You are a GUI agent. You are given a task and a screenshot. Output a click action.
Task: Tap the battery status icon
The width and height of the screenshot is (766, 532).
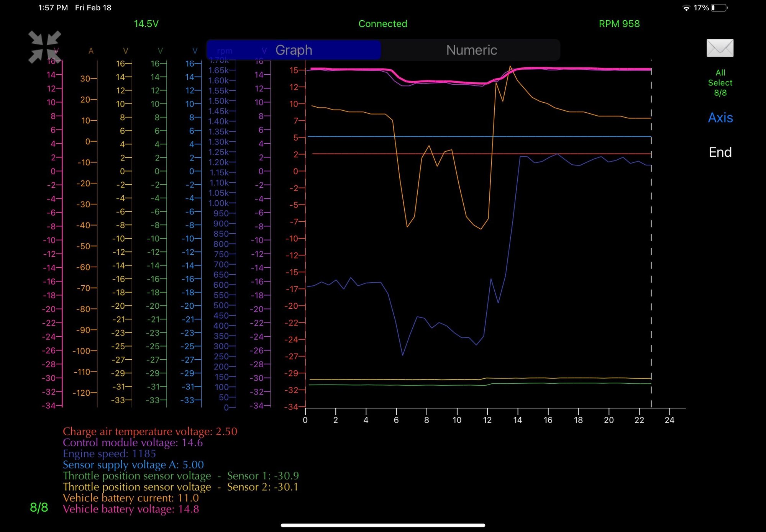tap(719, 8)
